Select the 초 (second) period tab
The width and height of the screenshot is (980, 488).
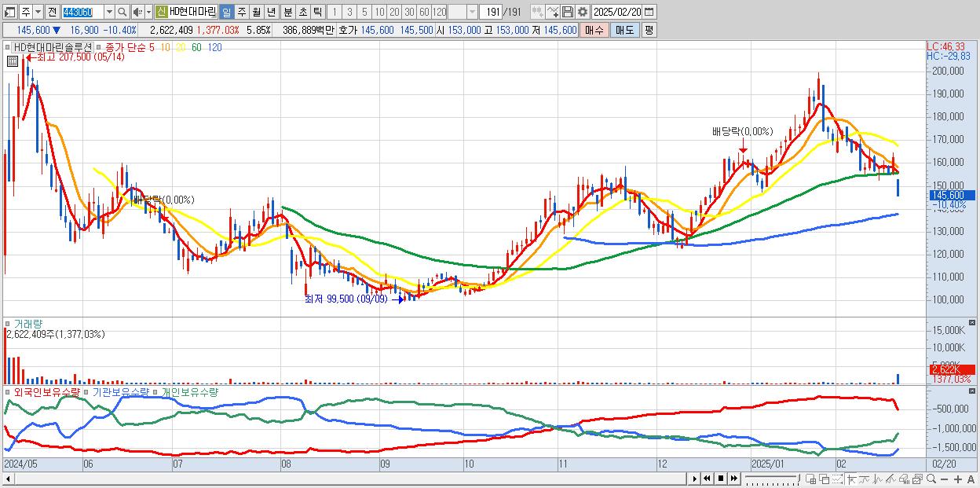[303, 12]
